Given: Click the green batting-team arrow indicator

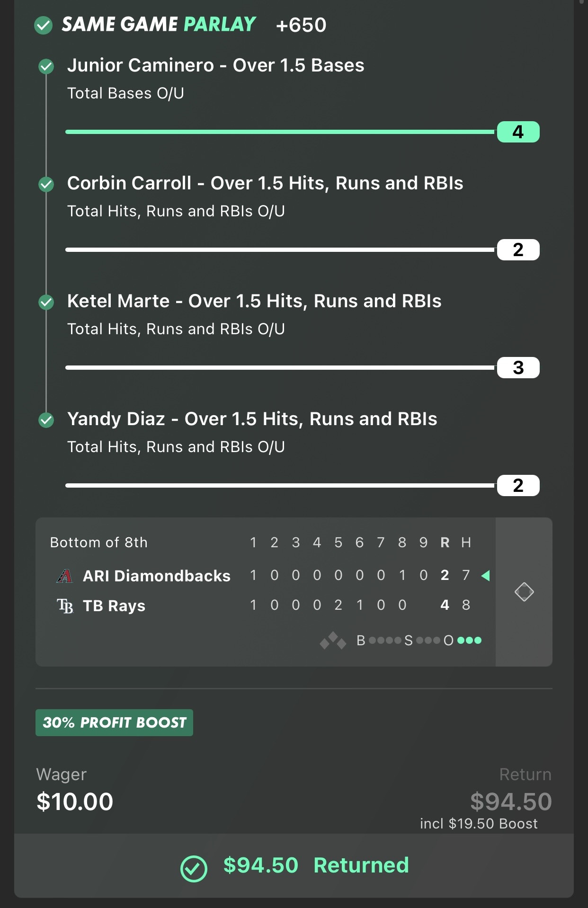Looking at the screenshot, I should tap(485, 576).
